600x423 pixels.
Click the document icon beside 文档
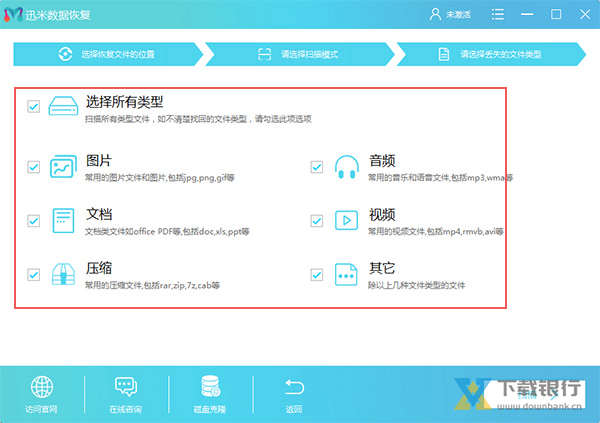(x=63, y=220)
